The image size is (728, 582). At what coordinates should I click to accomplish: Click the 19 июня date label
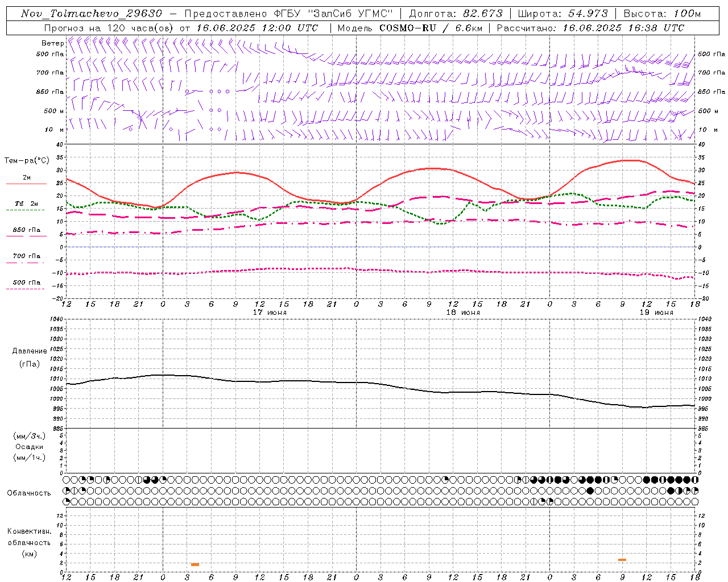click(x=656, y=313)
